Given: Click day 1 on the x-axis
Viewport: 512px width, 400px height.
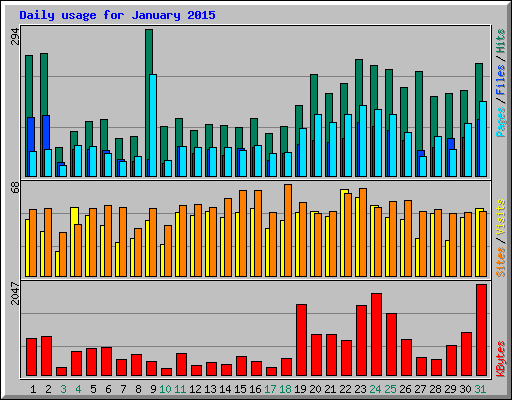Looking at the screenshot, I should point(33,389).
